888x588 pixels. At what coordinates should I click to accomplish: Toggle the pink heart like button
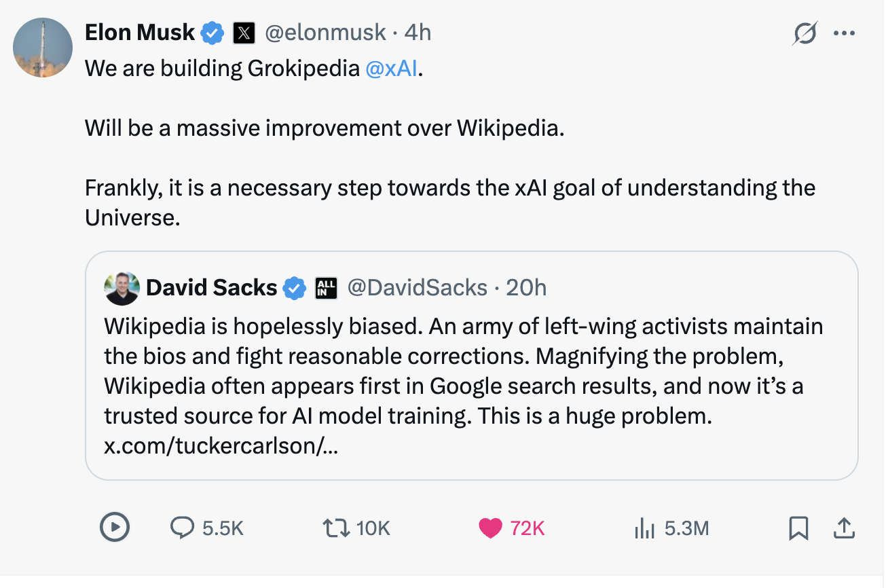pos(489,528)
